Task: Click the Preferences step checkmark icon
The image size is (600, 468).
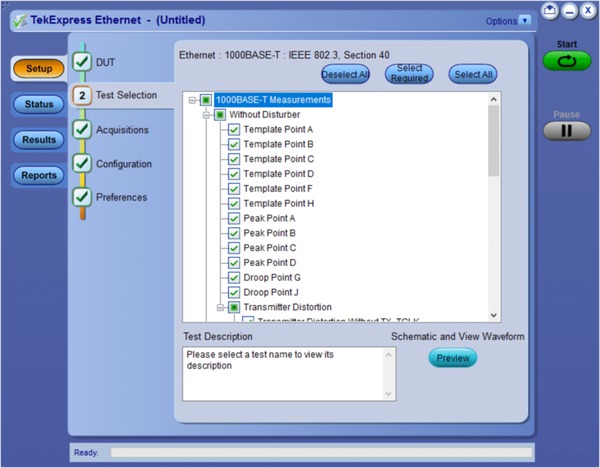Action: 83,197
